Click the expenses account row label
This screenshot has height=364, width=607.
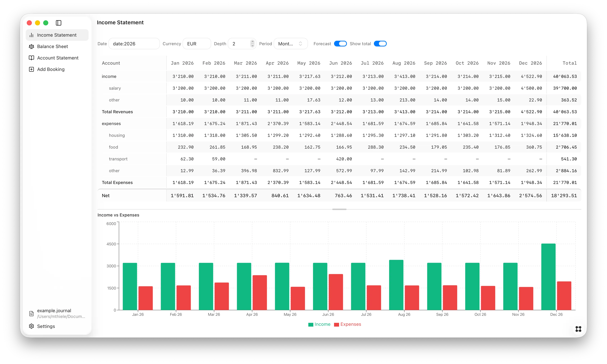click(111, 123)
